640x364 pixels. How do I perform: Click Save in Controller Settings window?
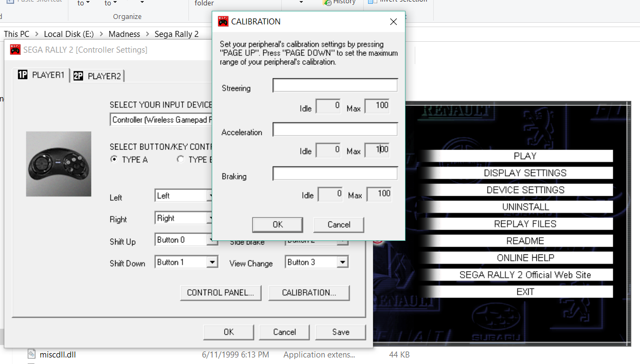(341, 332)
